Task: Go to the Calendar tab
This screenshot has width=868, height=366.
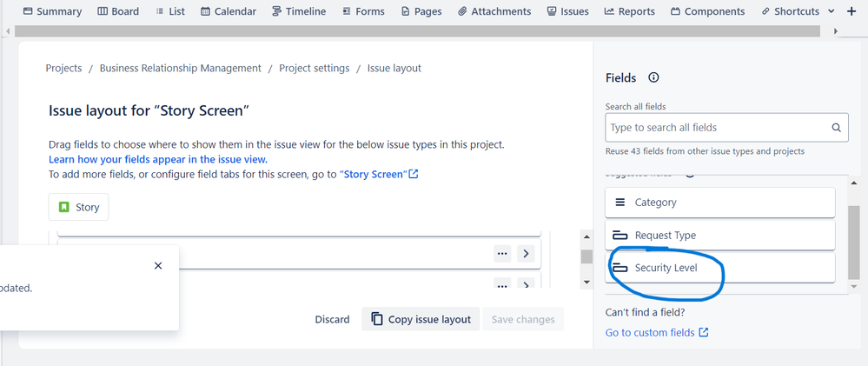Action: (228, 11)
